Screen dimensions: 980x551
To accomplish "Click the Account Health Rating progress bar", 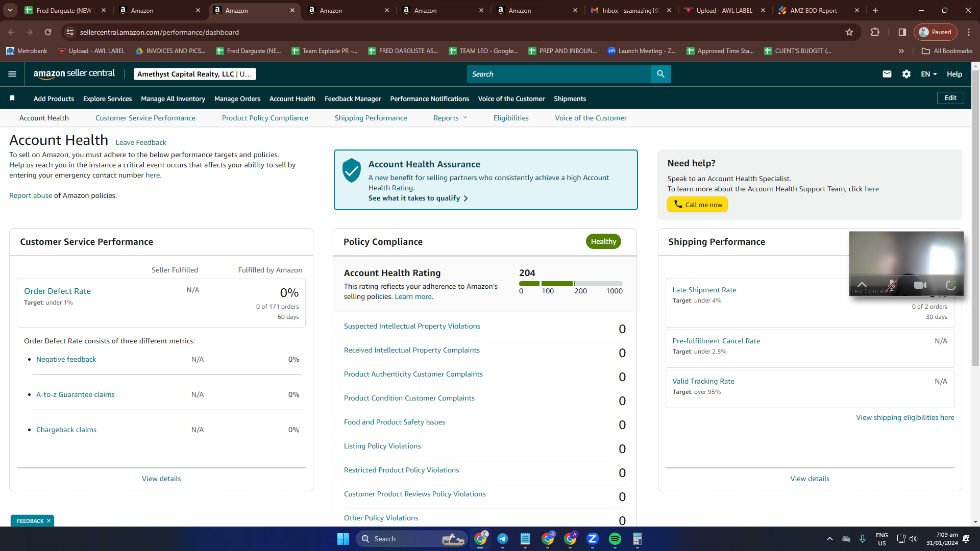I will click(571, 284).
